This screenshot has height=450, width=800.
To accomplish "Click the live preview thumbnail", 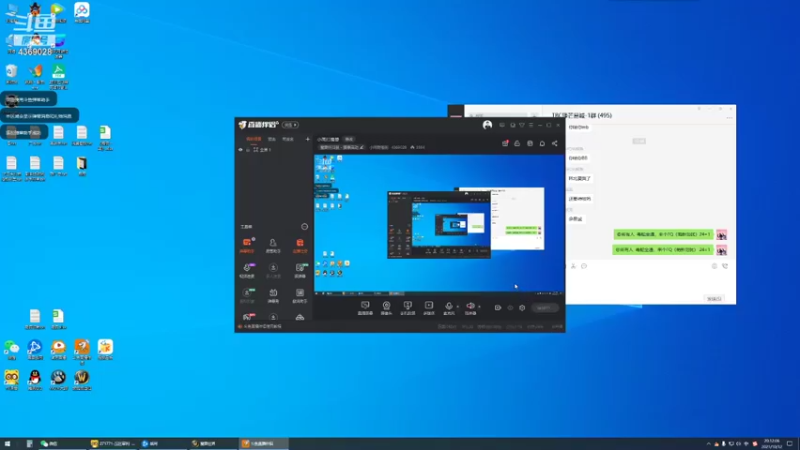I will pos(439,223).
